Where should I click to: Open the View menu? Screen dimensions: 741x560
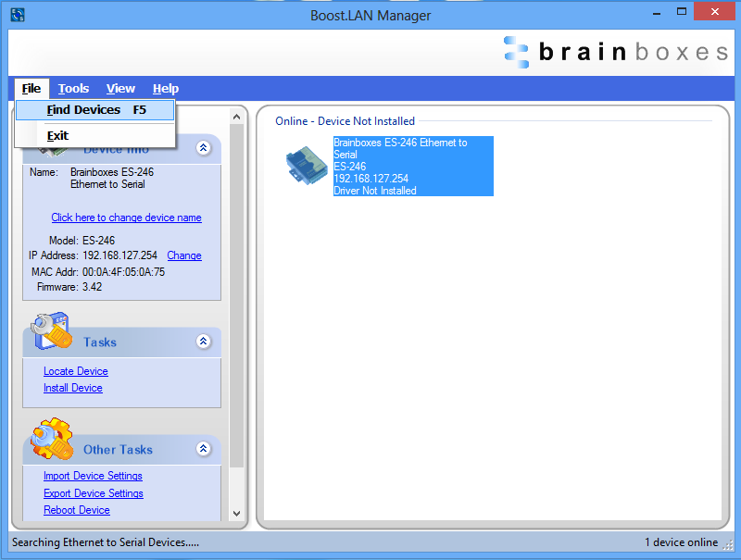click(x=120, y=88)
